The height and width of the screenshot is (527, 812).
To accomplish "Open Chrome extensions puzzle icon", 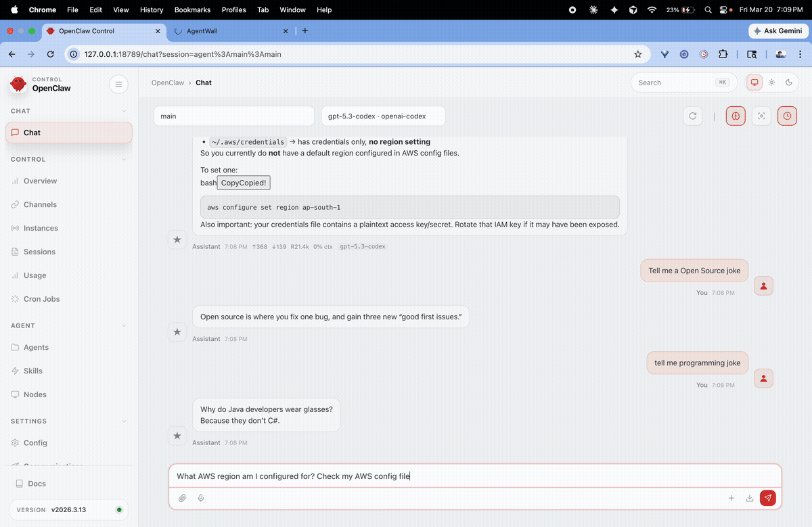I will [723, 54].
